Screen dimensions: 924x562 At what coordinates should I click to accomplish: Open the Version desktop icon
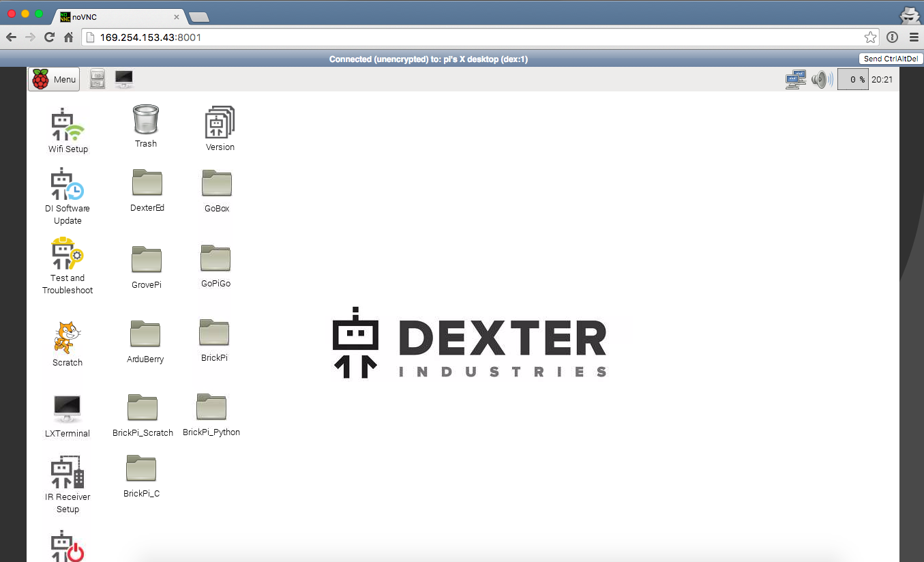[220, 128]
